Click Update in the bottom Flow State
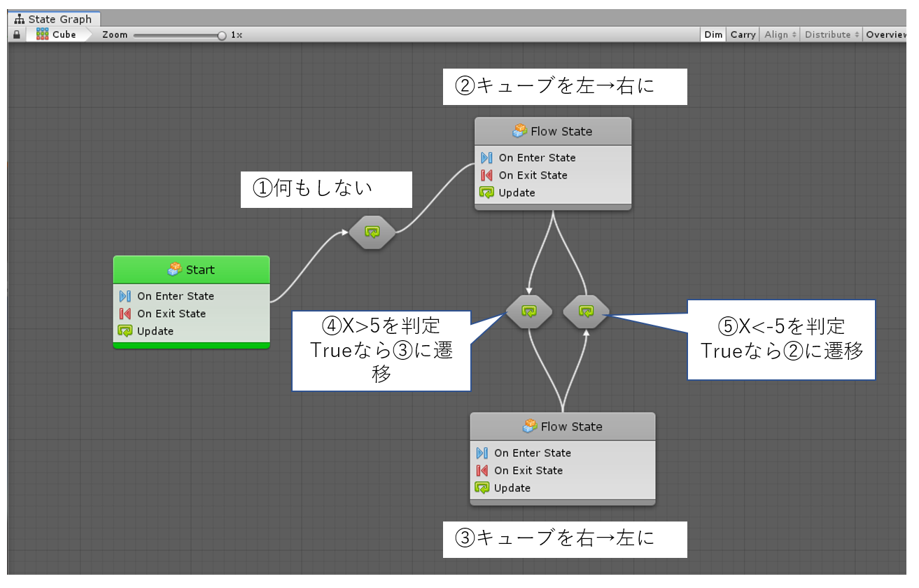 tap(512, 488)
